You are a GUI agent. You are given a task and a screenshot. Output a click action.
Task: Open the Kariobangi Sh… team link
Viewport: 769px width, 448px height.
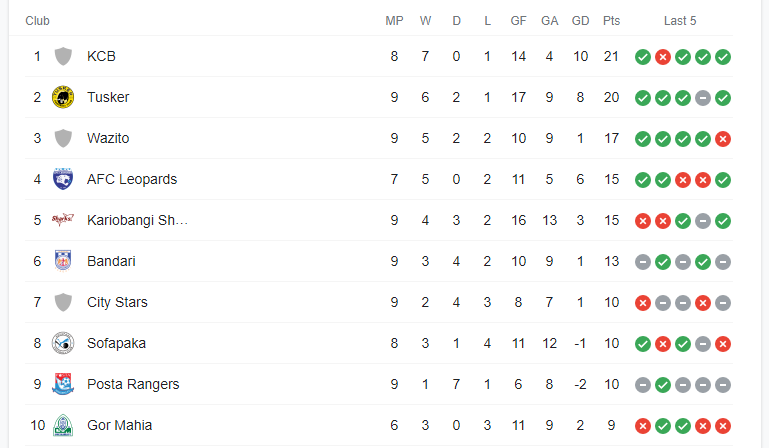[x=137, y=220]
